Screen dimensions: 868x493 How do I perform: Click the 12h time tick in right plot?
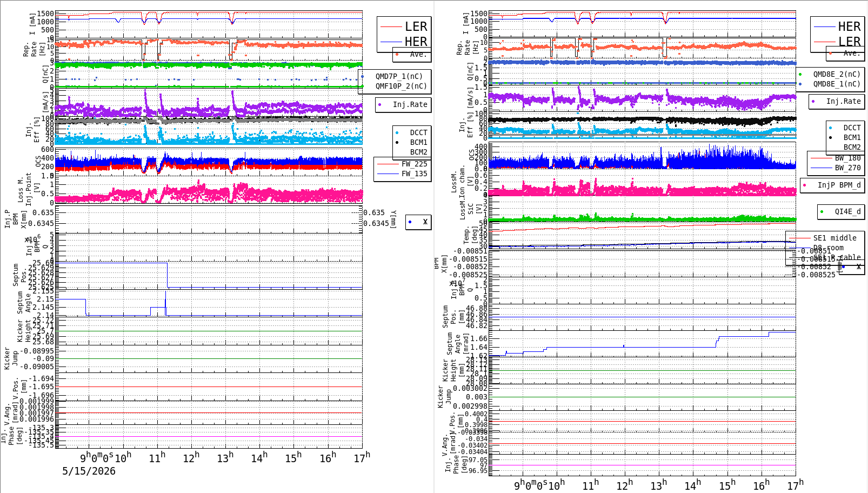[x=624, y=485]
